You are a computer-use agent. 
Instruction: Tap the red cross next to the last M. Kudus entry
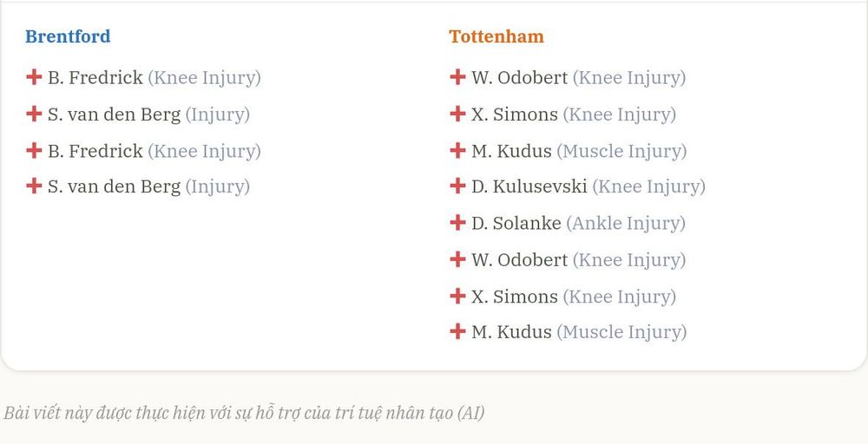click(x=457, y=331)
